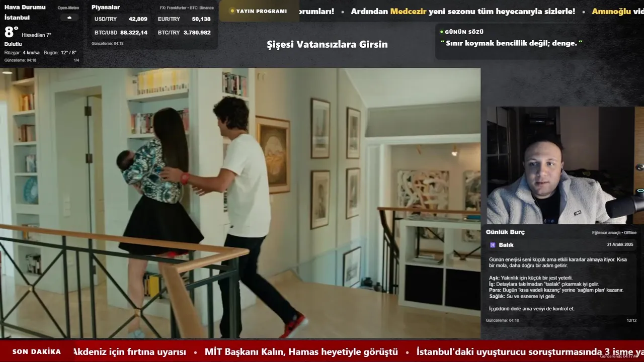This screenshot has width=644, height=362.
Task: Click the Hissedilen 7° value
Action: point(36,35)
